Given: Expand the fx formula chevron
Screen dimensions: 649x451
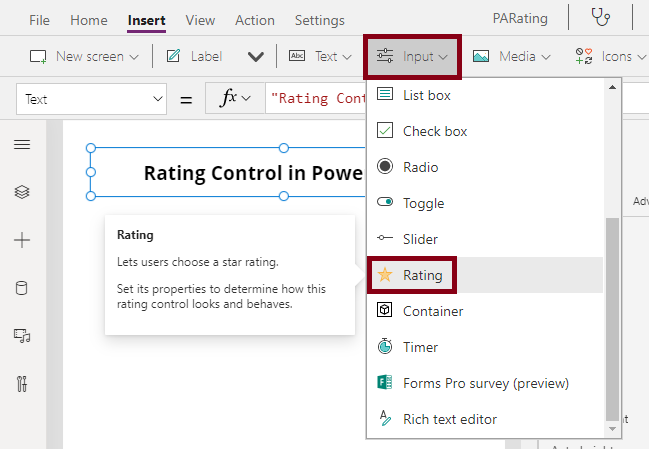Looking at the screenshot, I should (x=246, y=98).
